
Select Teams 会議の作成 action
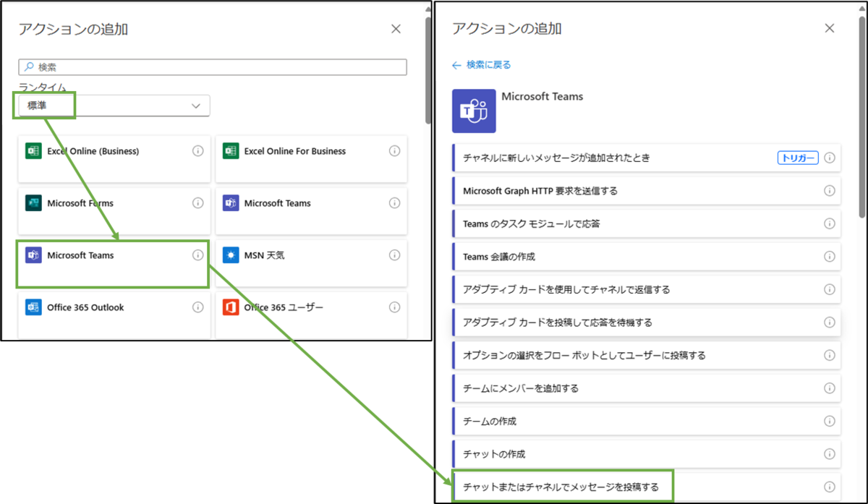click(x=647, y=257)
